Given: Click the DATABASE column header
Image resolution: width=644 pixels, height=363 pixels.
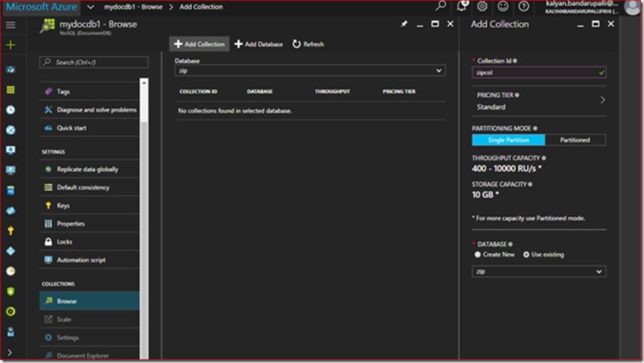Looking at the screenshot, I should pyautogui.click(x=259, y=92).
